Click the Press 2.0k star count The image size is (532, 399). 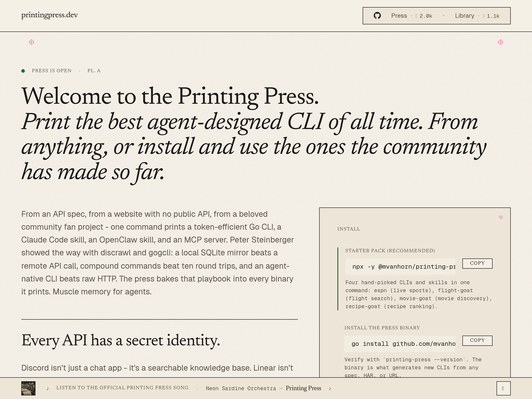(424, 16)
